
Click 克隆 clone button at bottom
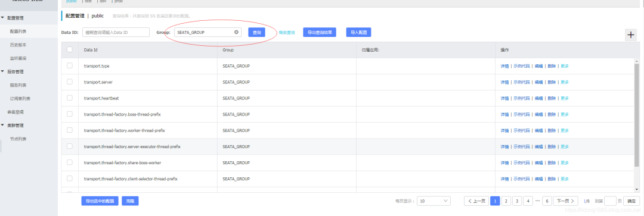tap(130, 201)
